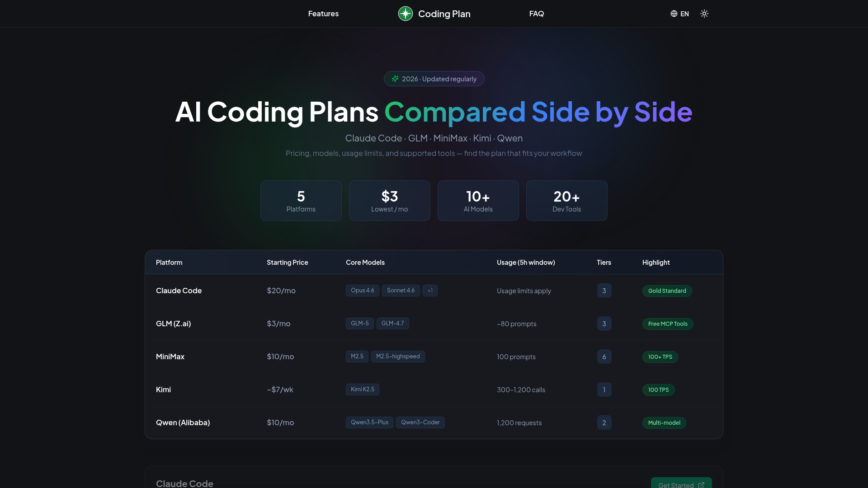Open the Features nav link
The width and height of the screenshot is (868, 488).
click(x=323, y=14)
